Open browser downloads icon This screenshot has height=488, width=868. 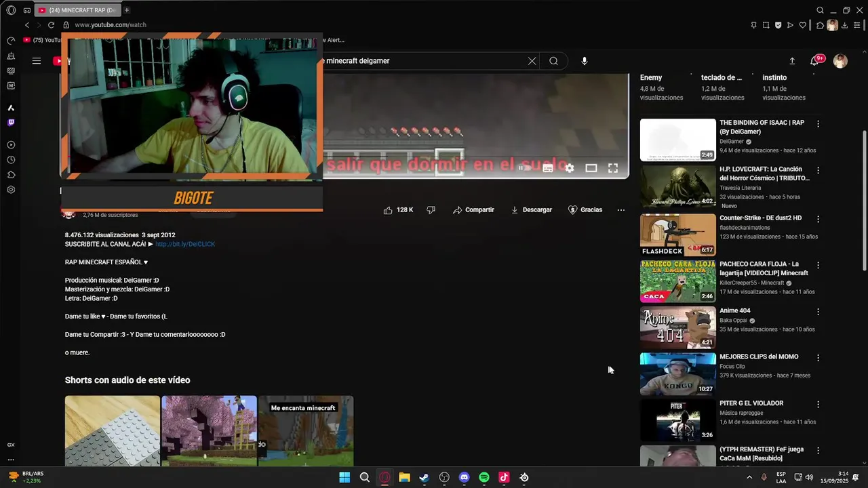coord(844,25)
